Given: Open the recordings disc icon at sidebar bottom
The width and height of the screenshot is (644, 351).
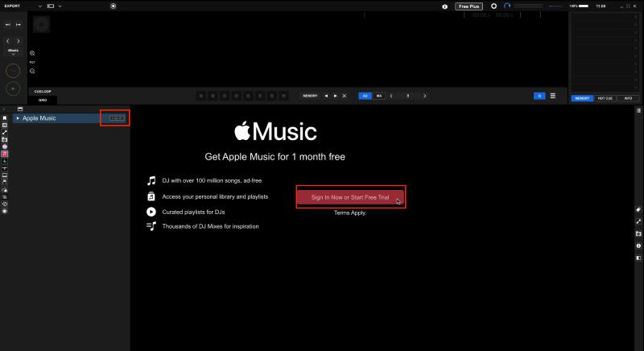Looking at the screenshot, I should coord(5,211).
